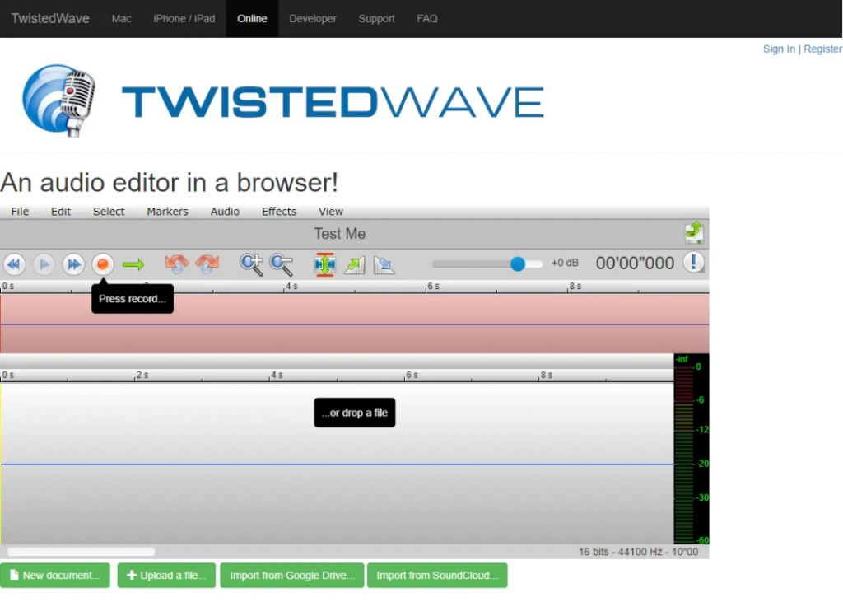The height and width of the screenshot is (616, 843).
Task: Click the green export/save icon
Action: point(694,232)
